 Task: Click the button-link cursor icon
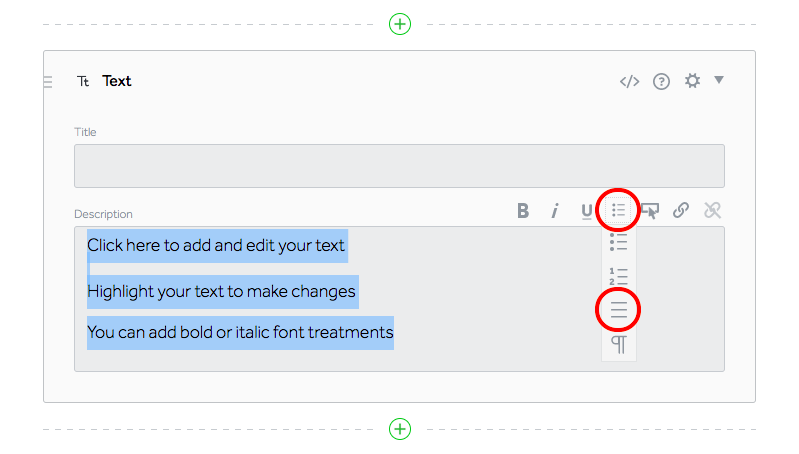(650, 210)
